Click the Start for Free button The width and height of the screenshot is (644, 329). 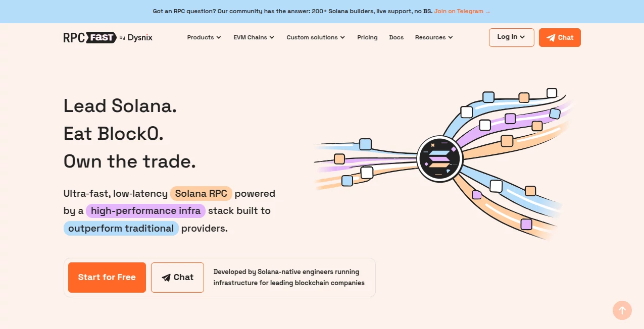tap(107, 277)
